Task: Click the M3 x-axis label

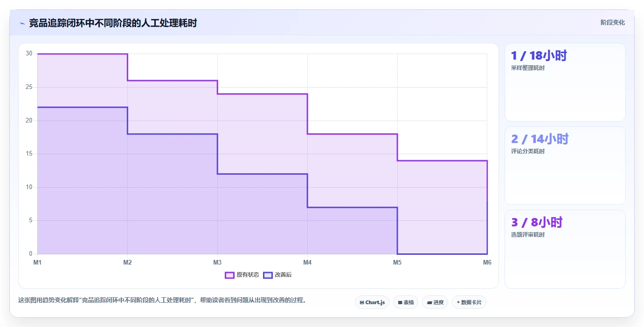Action: pyautogui.click(x=217, y=262)
